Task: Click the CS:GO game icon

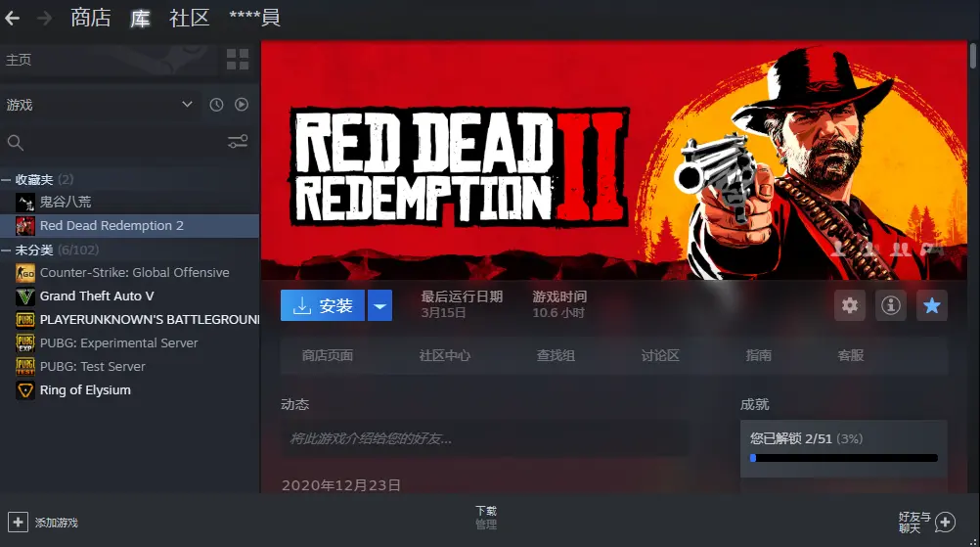Action: (25, 273)
